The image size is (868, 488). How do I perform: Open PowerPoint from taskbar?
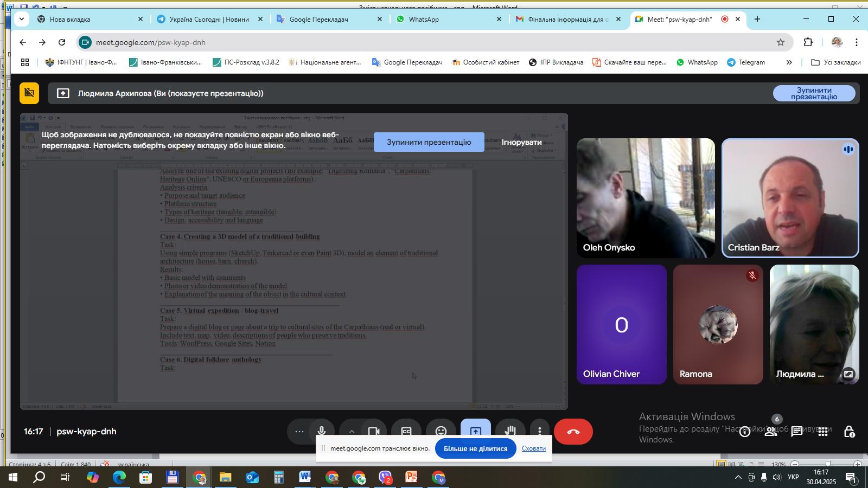(x=411, y=478)
